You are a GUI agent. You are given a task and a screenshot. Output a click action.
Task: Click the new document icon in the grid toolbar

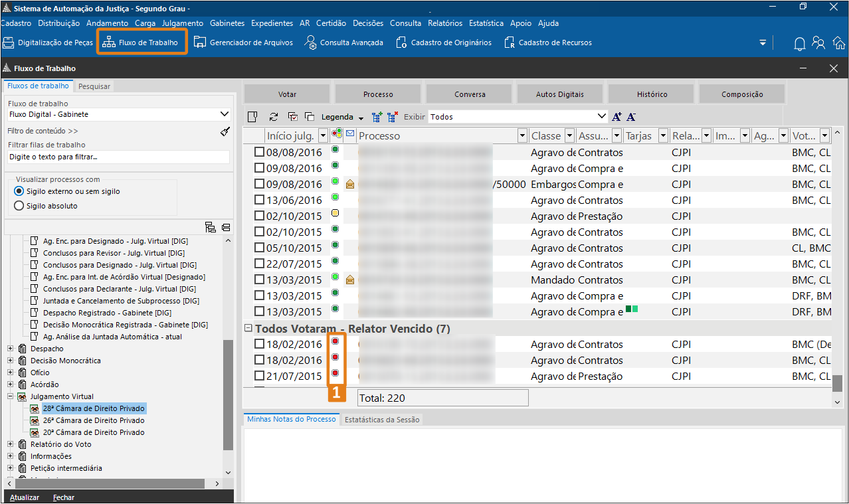tap(253, 117)
